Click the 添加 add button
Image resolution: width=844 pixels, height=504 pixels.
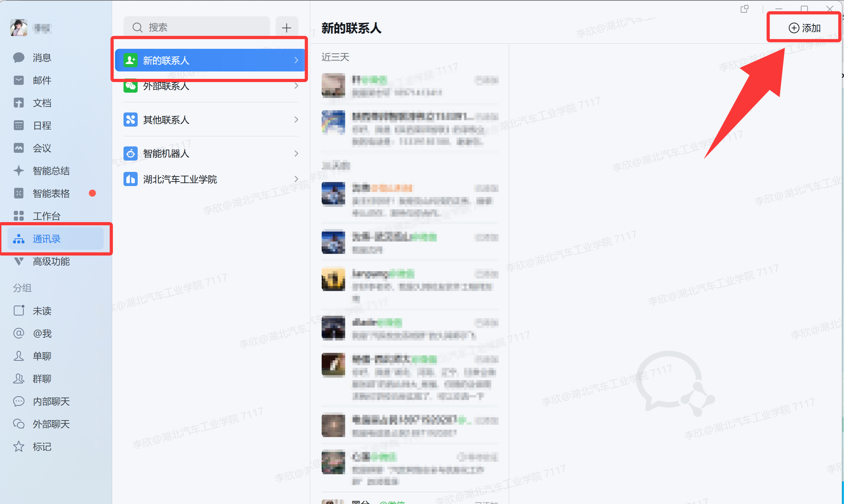point(804,28)
